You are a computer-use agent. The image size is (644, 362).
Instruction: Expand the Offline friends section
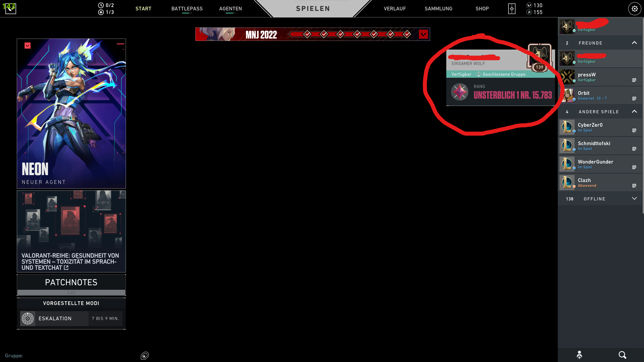click(x=634, y=199)
